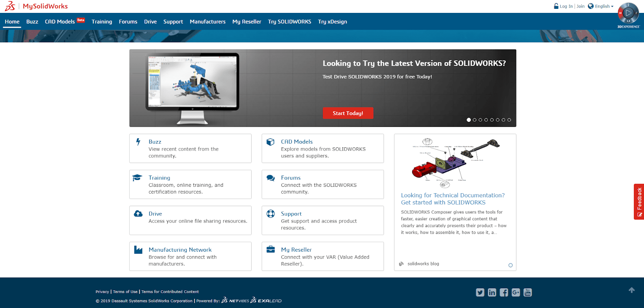The width and height of the screenshot is (644, 308).
Task: Open the Terms of Use footer link
Action: (x=125, y=291)
